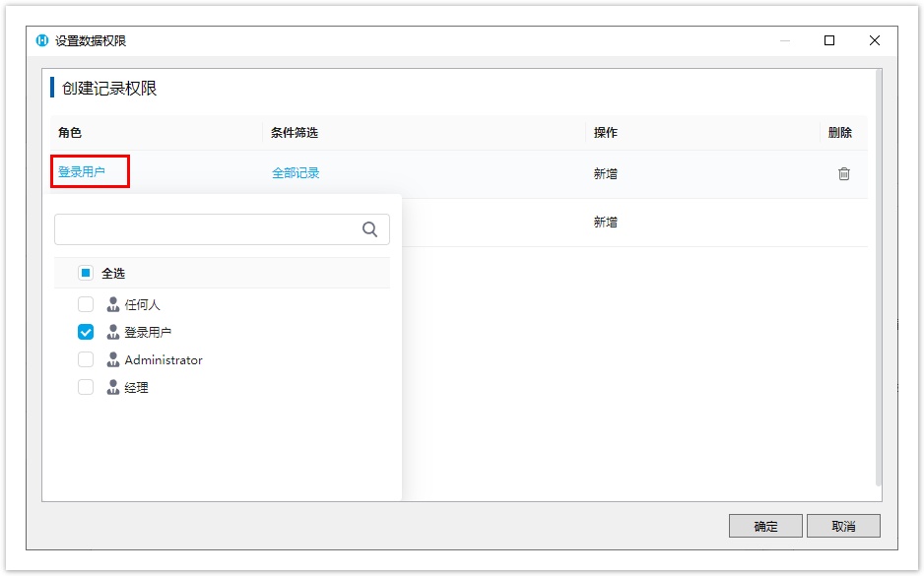Check the 任何人 role checkbox
924x576 pixels.
point(86,305)
